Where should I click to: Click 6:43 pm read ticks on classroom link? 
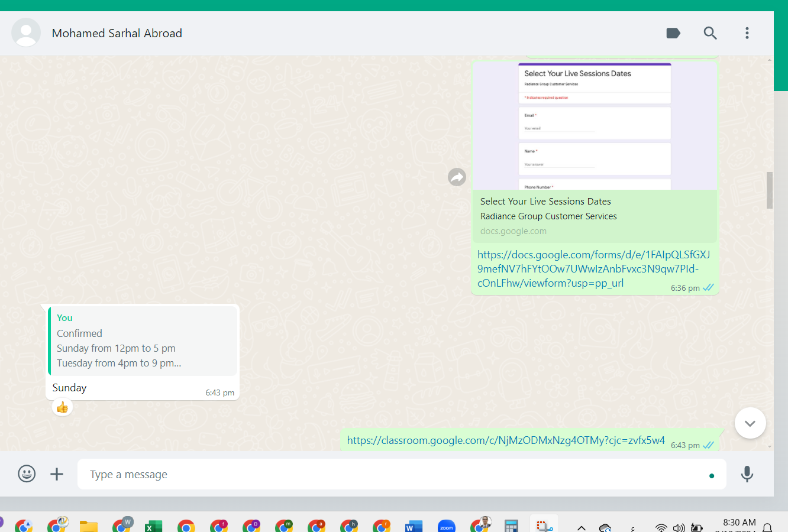[708, 445]
